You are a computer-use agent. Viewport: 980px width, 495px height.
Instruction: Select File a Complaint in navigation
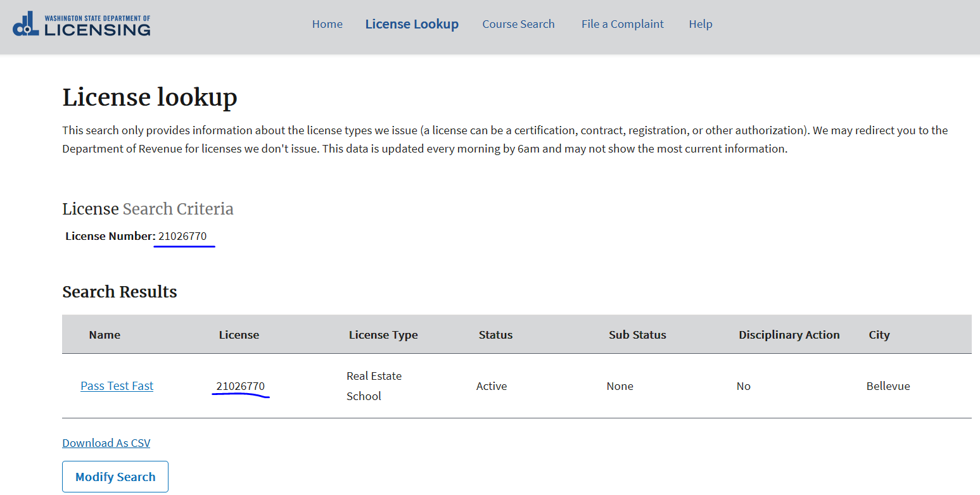[x=623, y=24]
